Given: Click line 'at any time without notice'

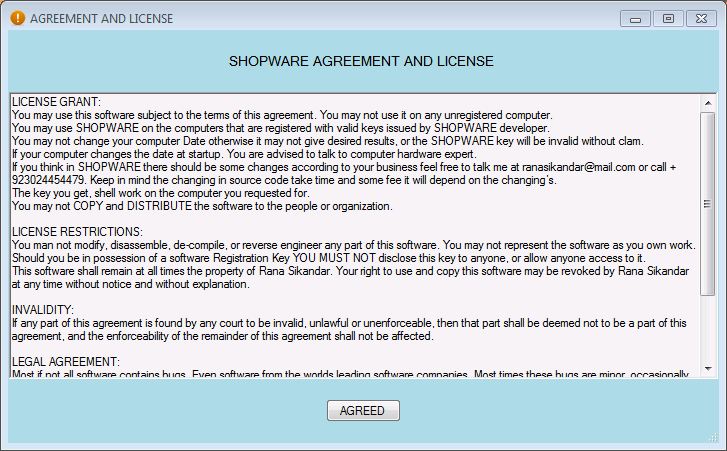Looking at the screenshot, I should [130, 284].
